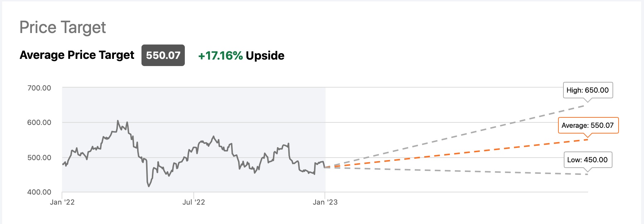Click the 600.00 y-axis label
This screenshot has height=224, width=644.
[39, 122]
